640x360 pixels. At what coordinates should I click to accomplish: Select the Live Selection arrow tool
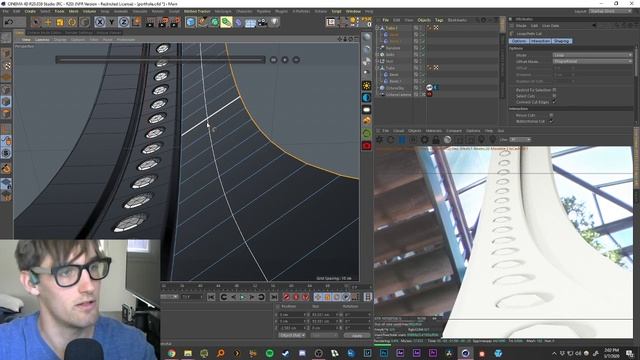click(36, 22)
